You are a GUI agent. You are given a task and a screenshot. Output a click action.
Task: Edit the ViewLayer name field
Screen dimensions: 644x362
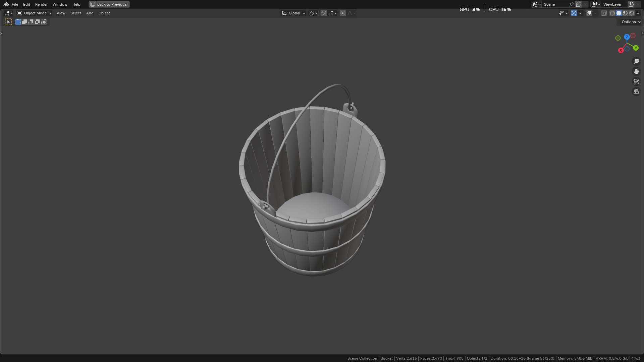(614, 4)
